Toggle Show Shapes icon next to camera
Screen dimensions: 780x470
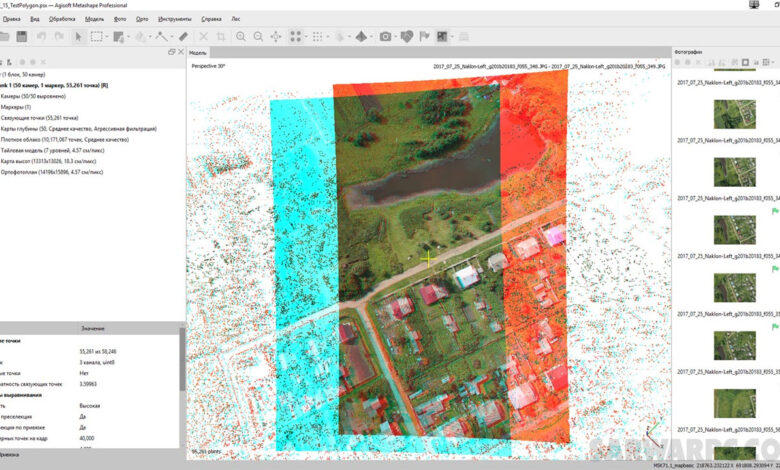tap(407, 36)
